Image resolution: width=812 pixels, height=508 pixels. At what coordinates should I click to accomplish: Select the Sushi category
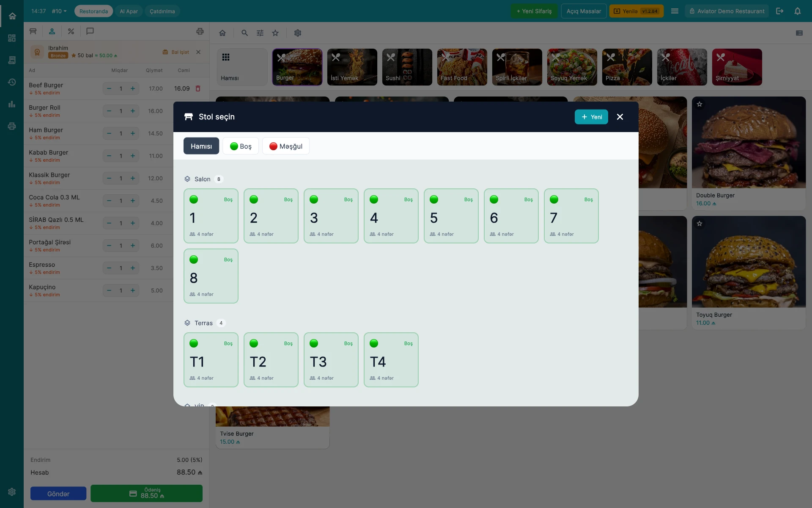[x=407, y=67]
